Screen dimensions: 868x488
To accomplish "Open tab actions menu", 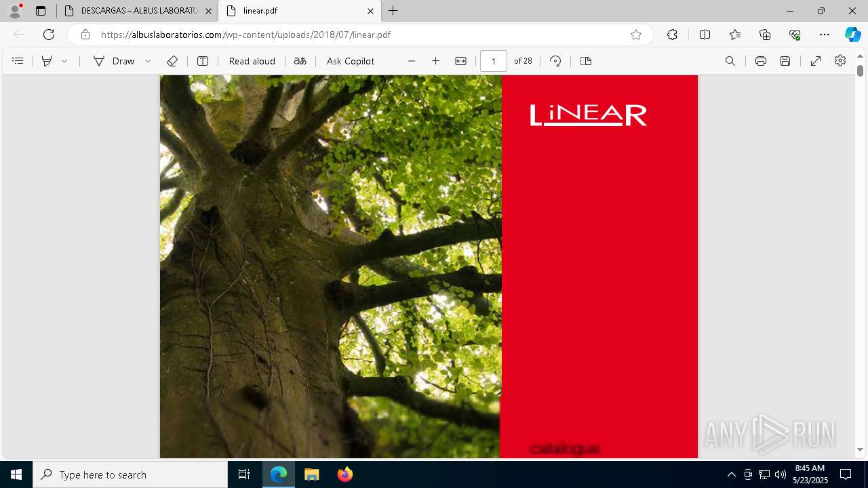I will 41,11.
